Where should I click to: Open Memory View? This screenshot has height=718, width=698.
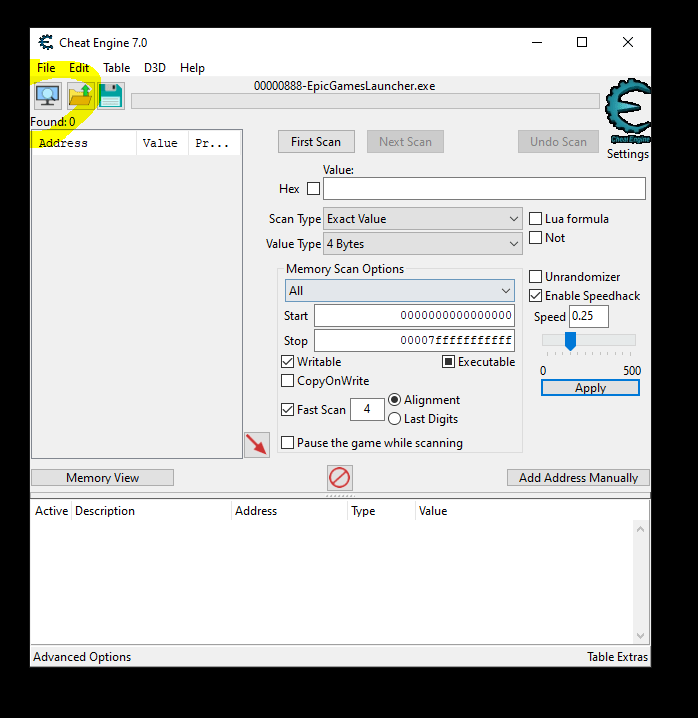tap(103, 478)
